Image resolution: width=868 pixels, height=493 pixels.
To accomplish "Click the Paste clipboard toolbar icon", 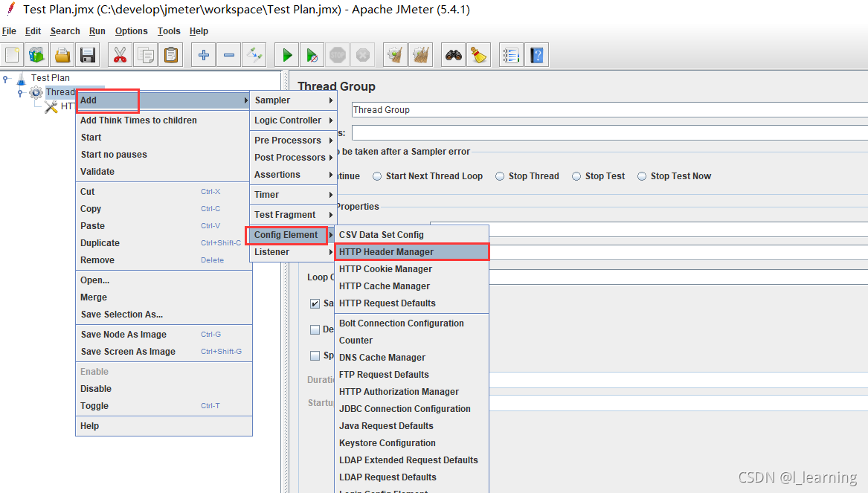I will click(x=171, y=55).
